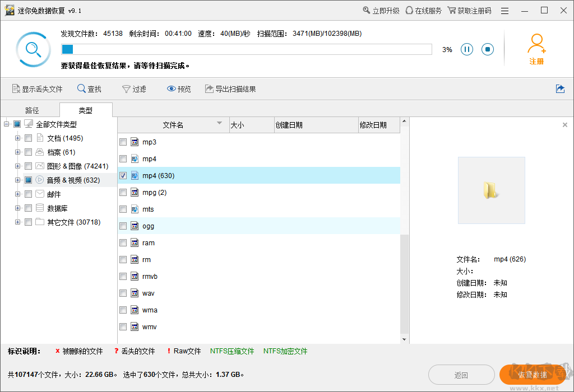The image size is (574, 392).
Task: Open the hamburger menu in title bar
Action: (x=504, y=10)
